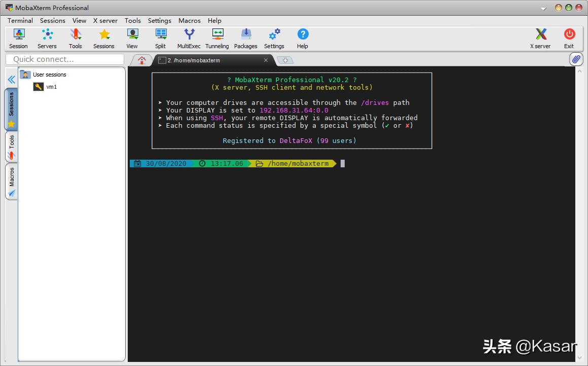Viewport: 588px width, 366px height.
Task: Click the paperclip attachment icon
Action: pyautogui.click(x=576, y=59)
